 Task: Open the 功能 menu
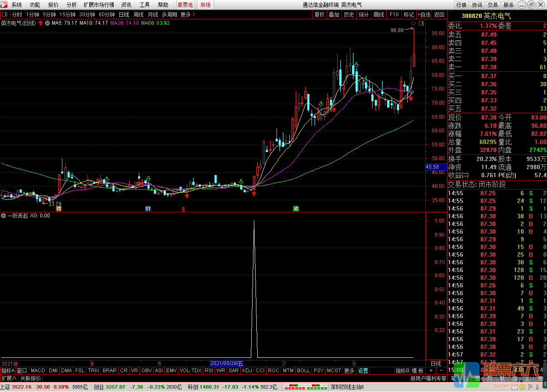pos(35,5)
